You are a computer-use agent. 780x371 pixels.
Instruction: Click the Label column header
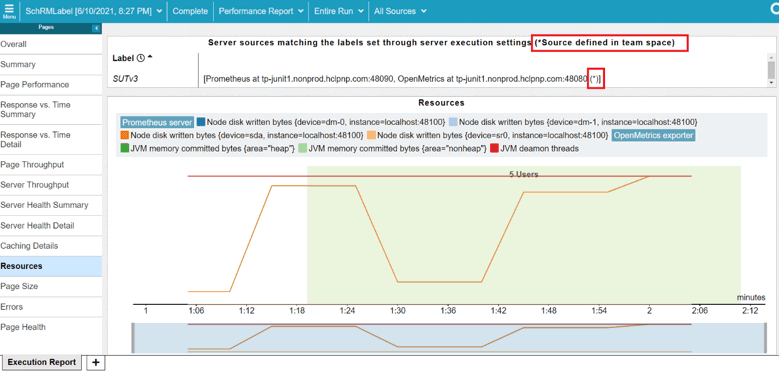pos(124,58)
